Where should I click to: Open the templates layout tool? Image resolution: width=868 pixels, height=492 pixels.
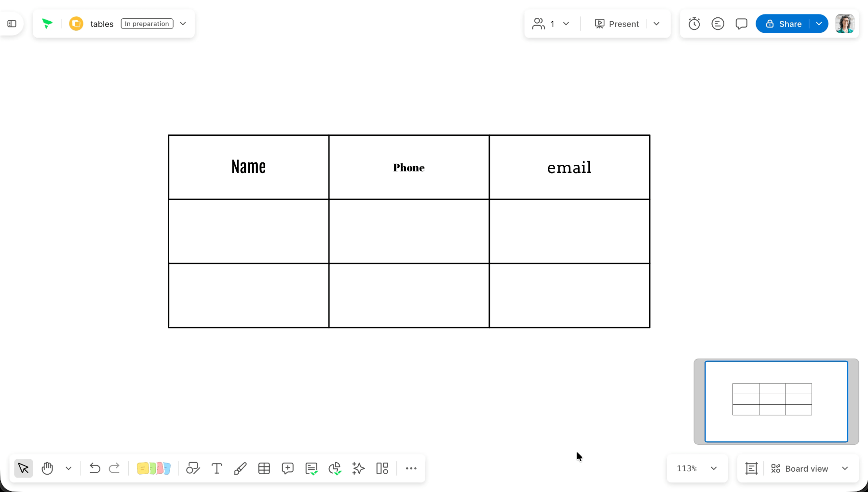click(x=382, y=468)
